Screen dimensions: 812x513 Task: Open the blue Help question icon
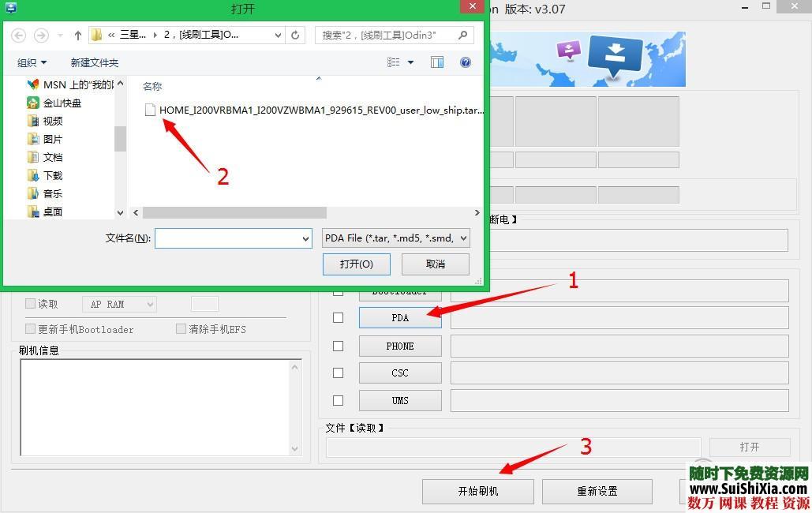466,62
